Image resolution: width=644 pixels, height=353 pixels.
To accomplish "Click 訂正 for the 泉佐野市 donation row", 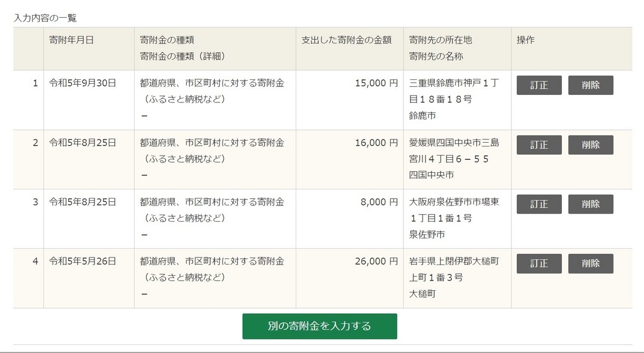I will [x=539, y=204].
